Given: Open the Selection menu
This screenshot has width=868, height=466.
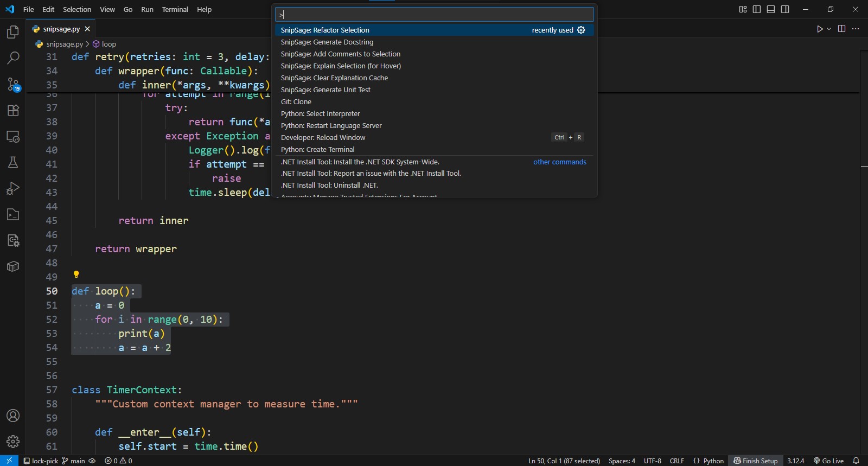Looking at the screenshot, I should 77,9.
